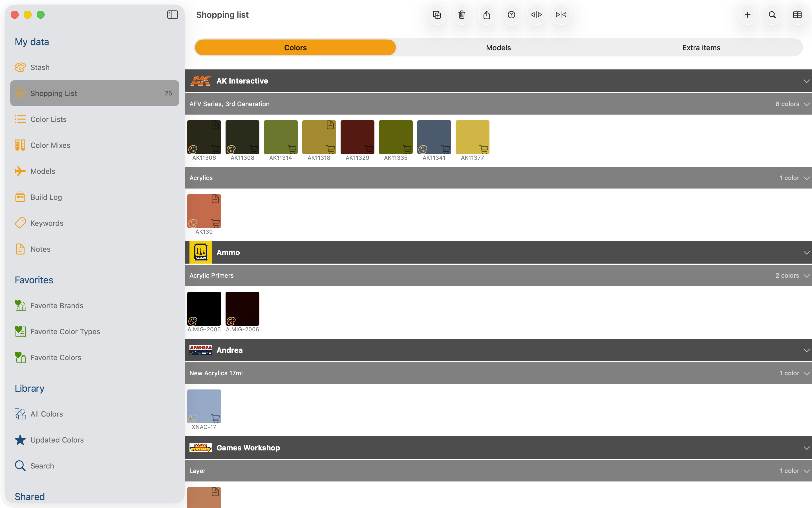Image resolution: width=812 pixels, height=508 pixels.
Task: Select the AK11314 green color swatch
Action: tap(281, 137)
